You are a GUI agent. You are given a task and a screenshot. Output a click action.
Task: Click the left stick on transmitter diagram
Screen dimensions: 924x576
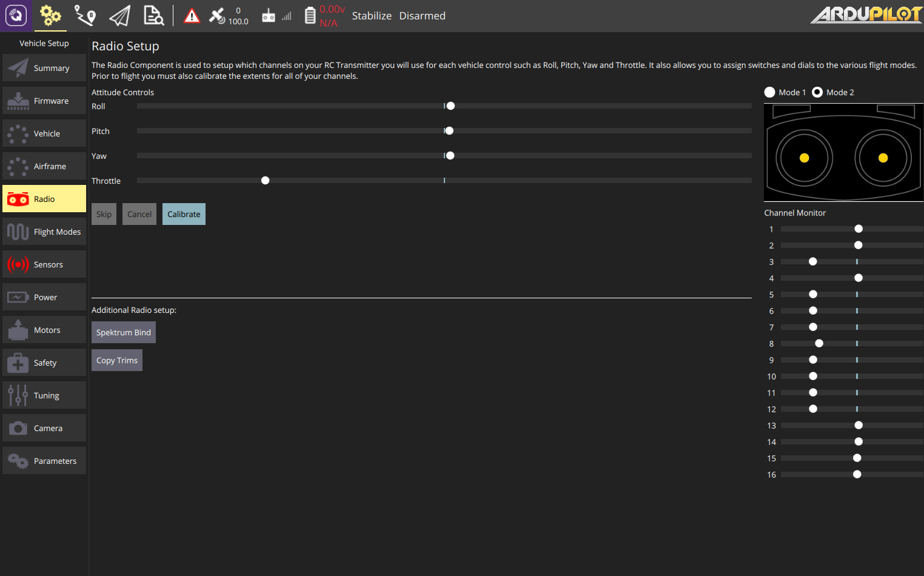(805, 158)
